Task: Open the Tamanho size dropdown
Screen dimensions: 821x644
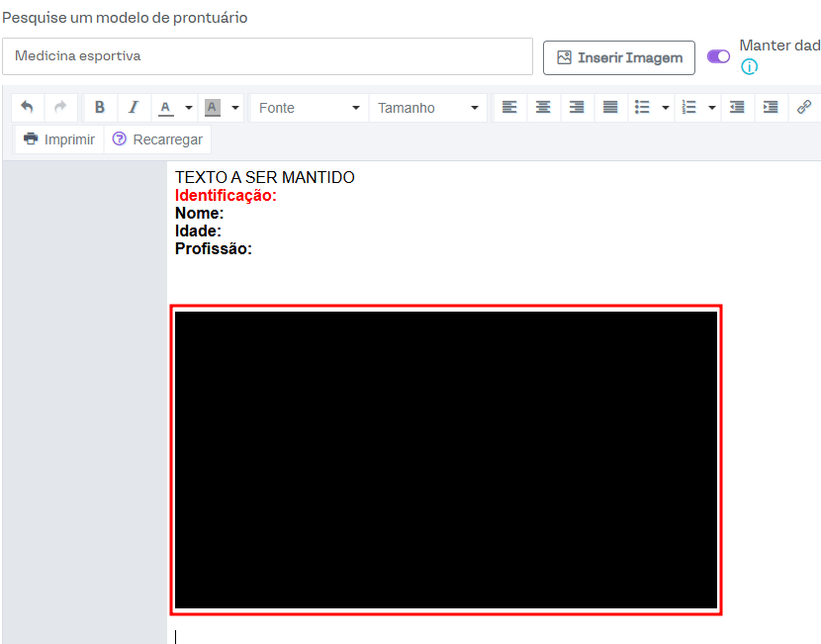Action: tap(427, 108)
